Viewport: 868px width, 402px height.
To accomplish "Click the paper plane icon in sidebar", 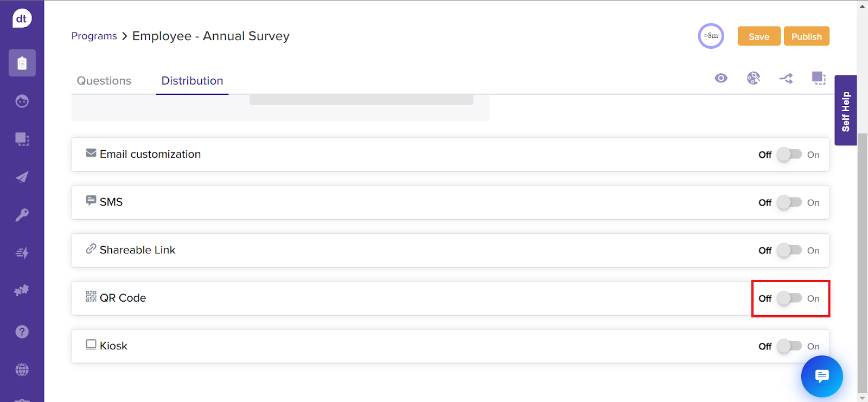I will click(x=22, y=177).
